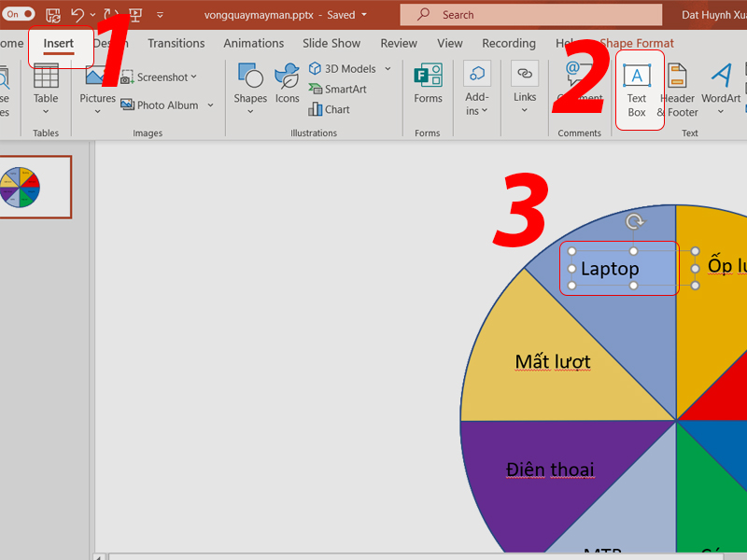Expand the 3D Models dropdown
The height and width of the screenshot is (560, 747).
pos(388,69)
